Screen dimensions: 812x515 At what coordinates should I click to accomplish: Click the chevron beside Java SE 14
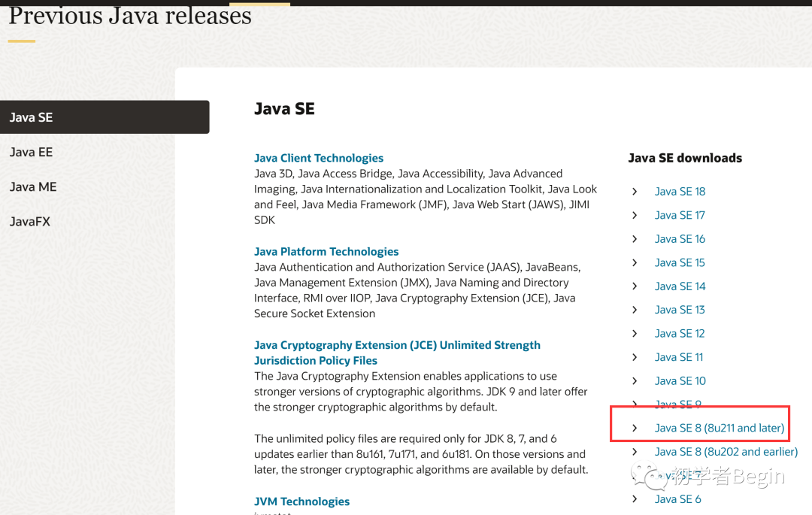635,286
